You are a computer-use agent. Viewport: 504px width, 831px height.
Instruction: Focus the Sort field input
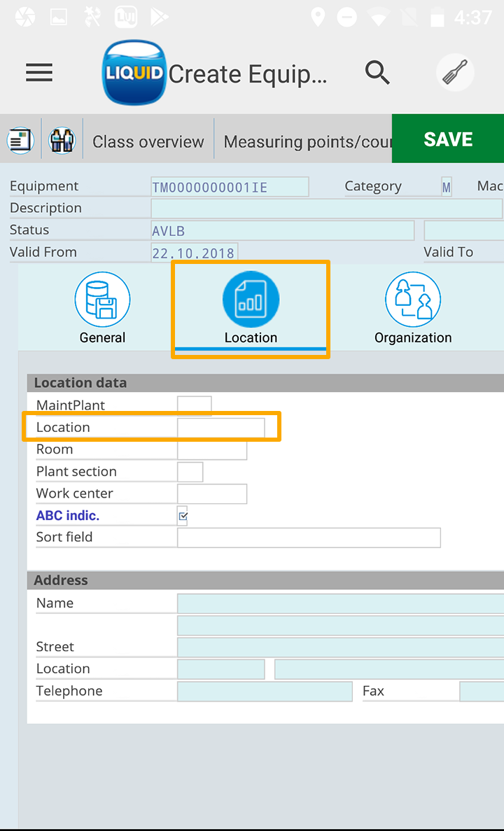(309, 538)
